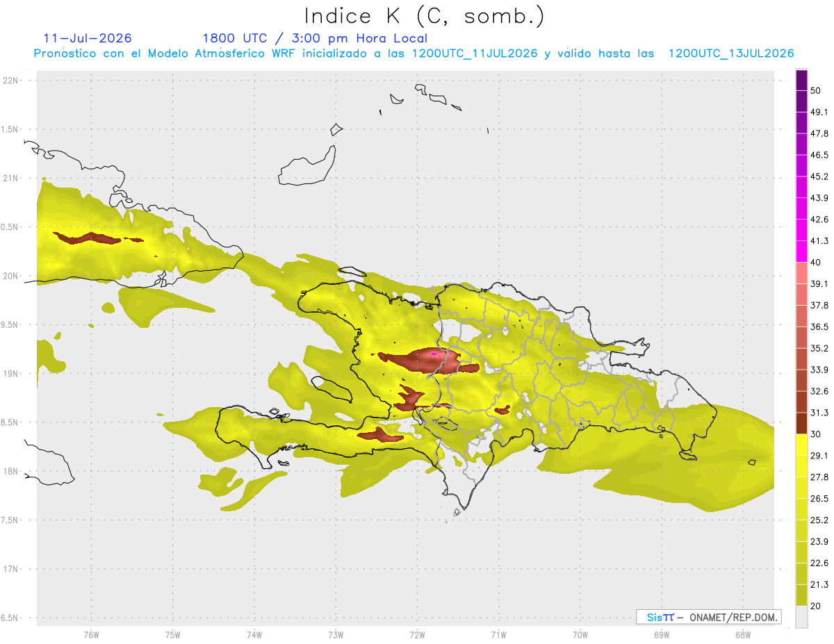
Task: Click the colorbar value "39.1"
Action: point(819,283)
